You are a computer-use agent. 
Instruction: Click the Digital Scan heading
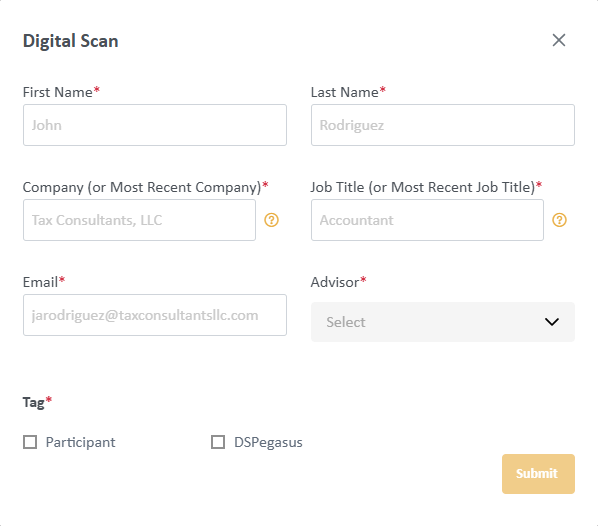click(71, 41)
